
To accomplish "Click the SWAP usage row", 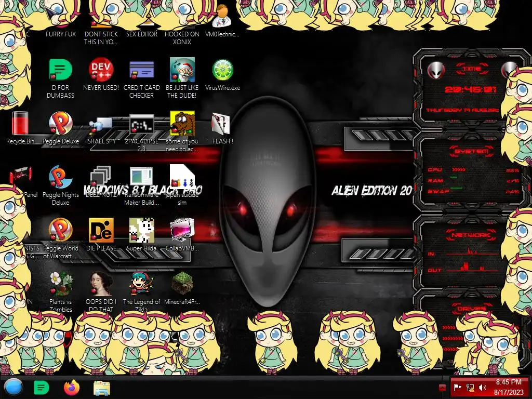I will coord(473,191).
